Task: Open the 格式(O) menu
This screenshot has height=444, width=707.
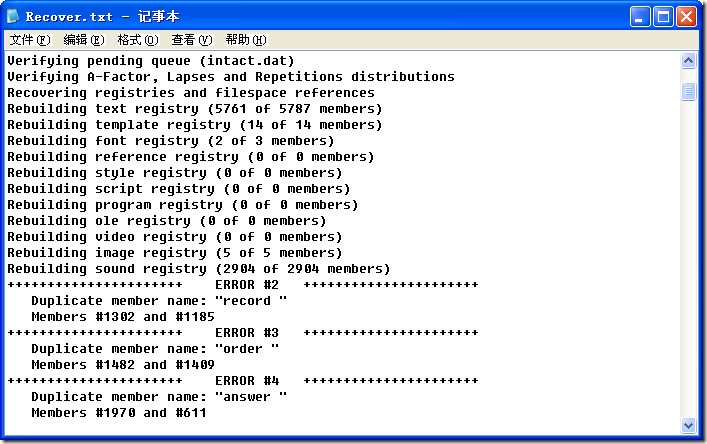Action: 137,40
